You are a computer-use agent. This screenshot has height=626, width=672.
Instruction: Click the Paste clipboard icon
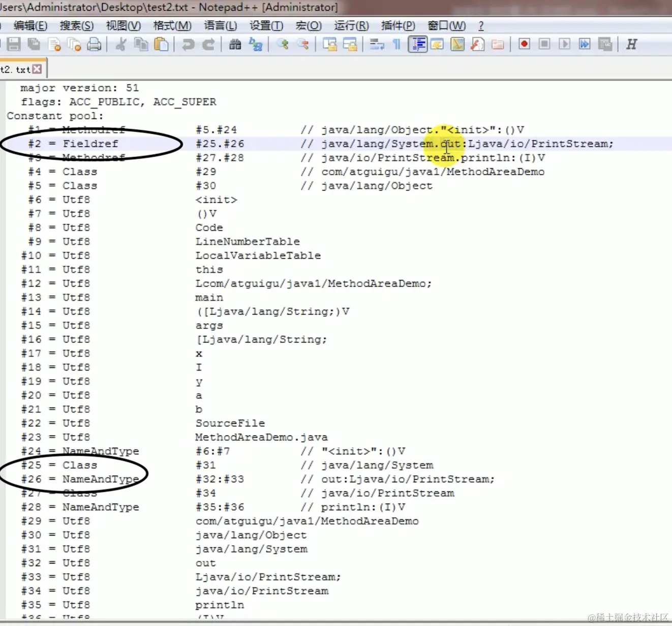(x=161, y=44)
